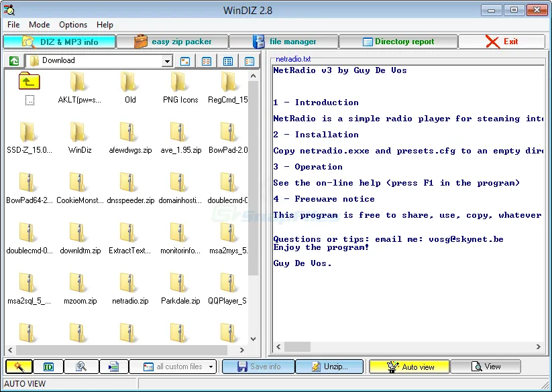Screen dimensions: 552x392
Task: Click file list horizontal scroll left arrow
Action: (x=10, y=350)
